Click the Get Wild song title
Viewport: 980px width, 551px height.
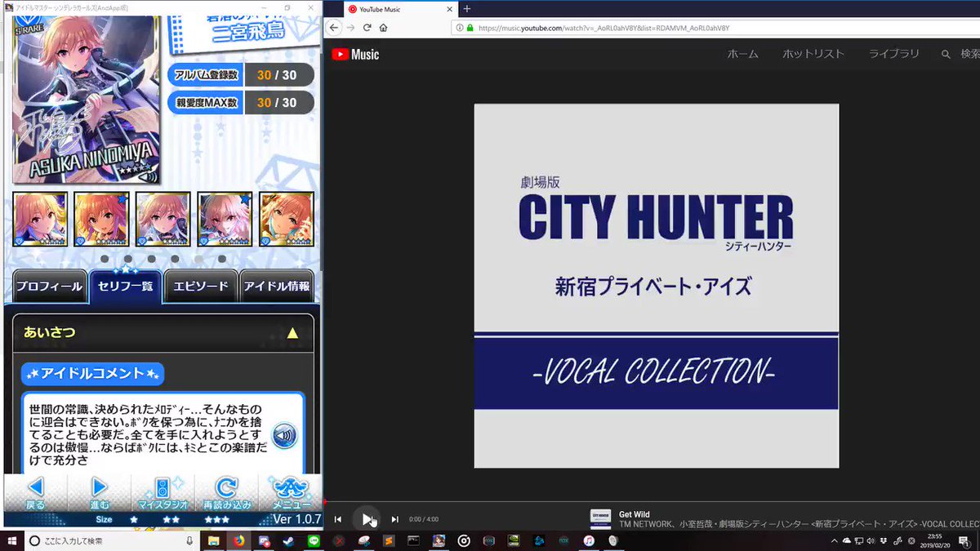[x=635, y=514]
